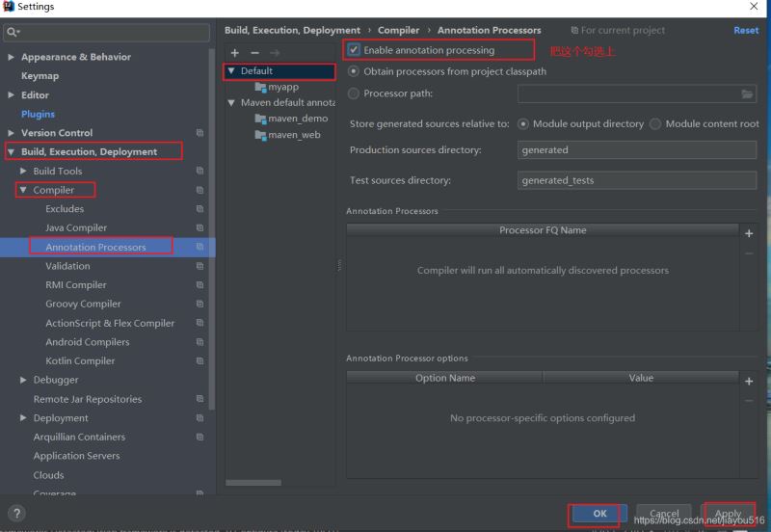Open the Kotlin Compiler settings
Image resolution: width=771 pixels, height=532 pixels.
coord(80,360)
